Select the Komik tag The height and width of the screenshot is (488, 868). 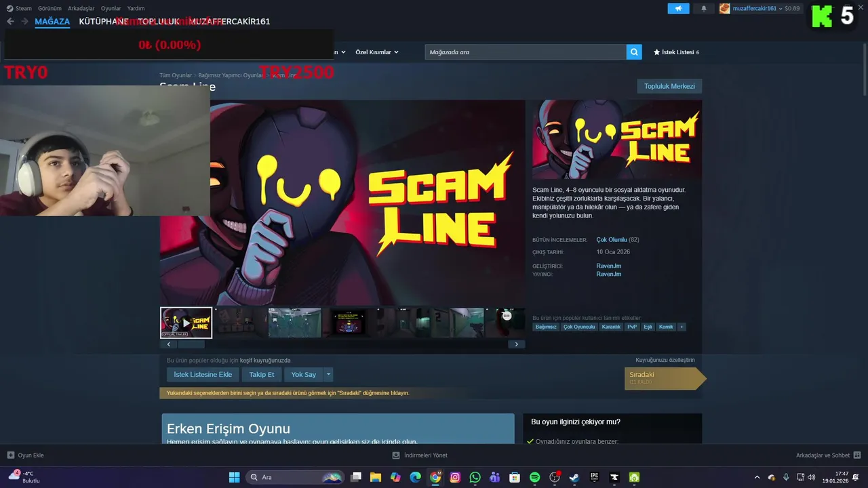point(666,327)
